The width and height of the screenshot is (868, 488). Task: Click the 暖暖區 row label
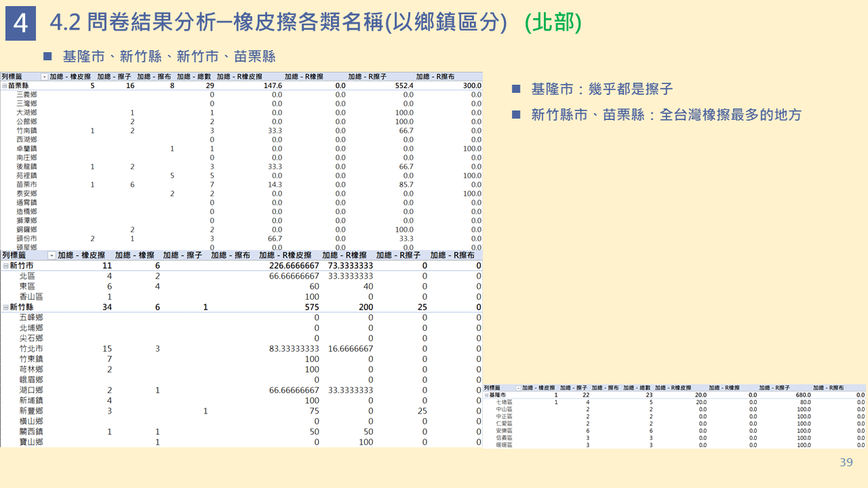[x=504, y=445]
